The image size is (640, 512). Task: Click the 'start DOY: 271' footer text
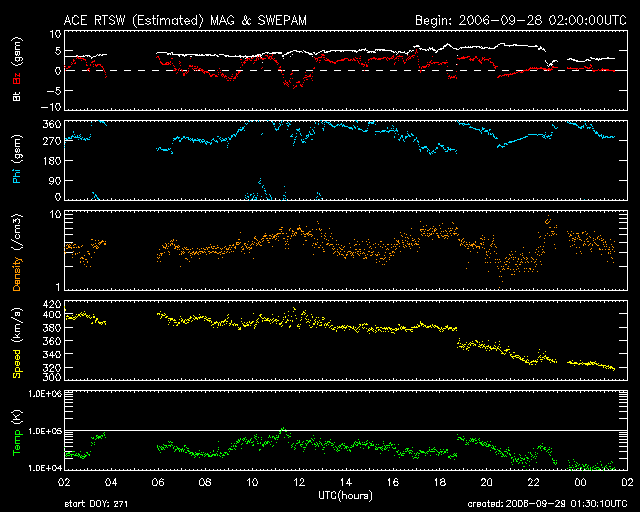tap(96, 504)
